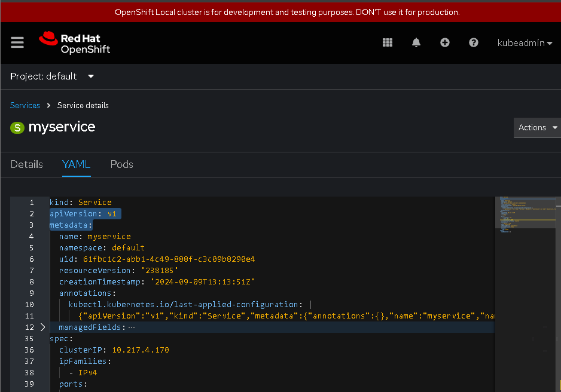The height and width of the screenshot is (392, 561).
Task: Click the managedFields folded ellipsis
Action: click(x=132, y=327)
